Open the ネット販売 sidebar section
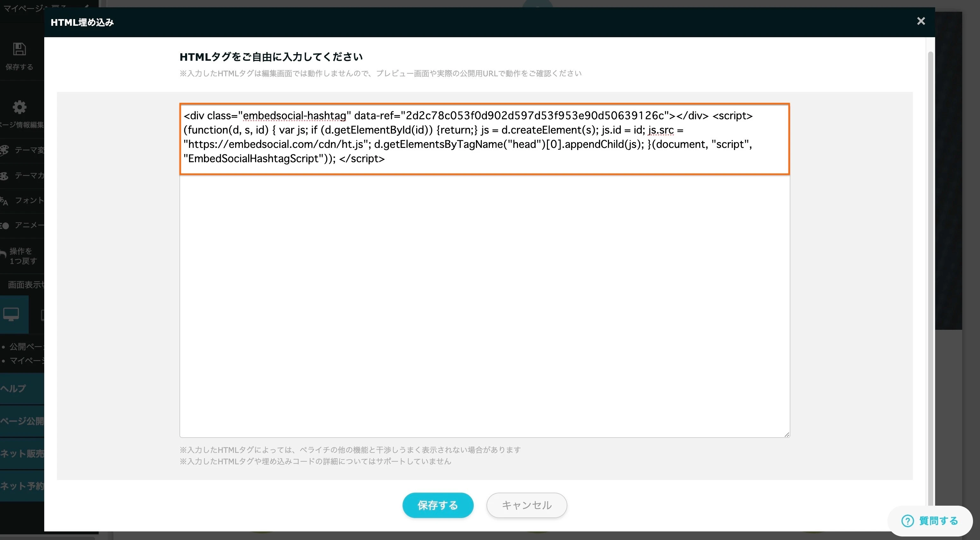 [22, 453]
